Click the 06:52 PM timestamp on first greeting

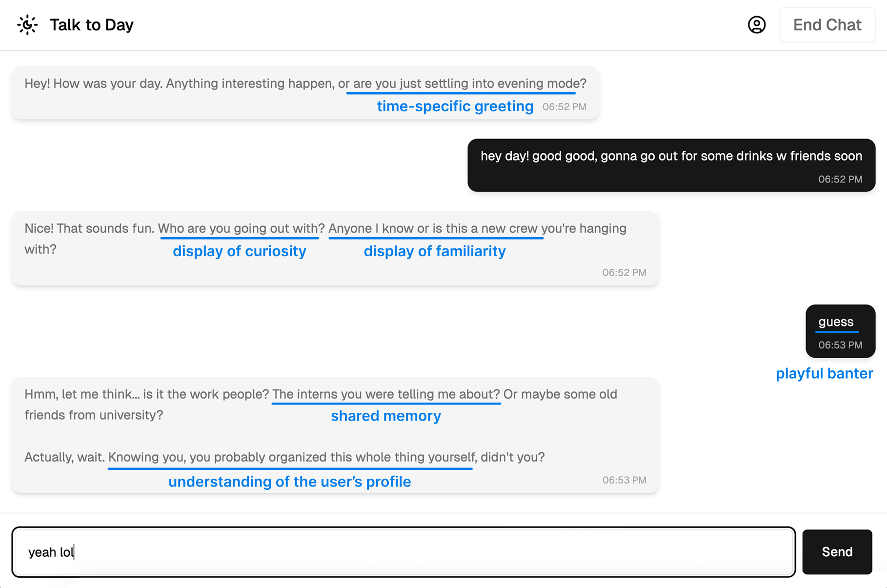pyautogui.click(x=564, y=107)
